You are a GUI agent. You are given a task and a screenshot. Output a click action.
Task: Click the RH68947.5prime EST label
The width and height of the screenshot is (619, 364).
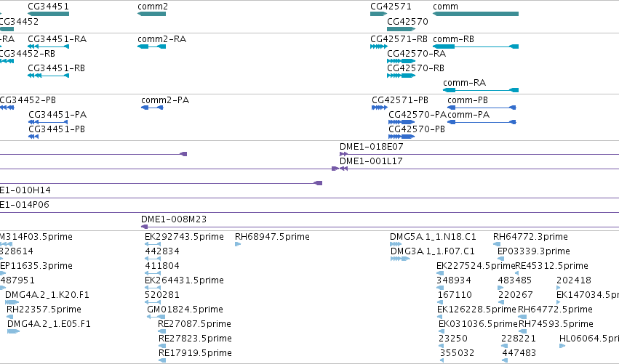[x=272, y=237]
